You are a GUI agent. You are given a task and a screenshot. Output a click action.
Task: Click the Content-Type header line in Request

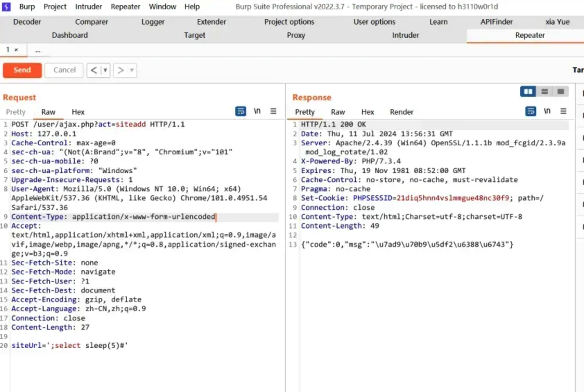pyautogui.click(x=113, y=217)
